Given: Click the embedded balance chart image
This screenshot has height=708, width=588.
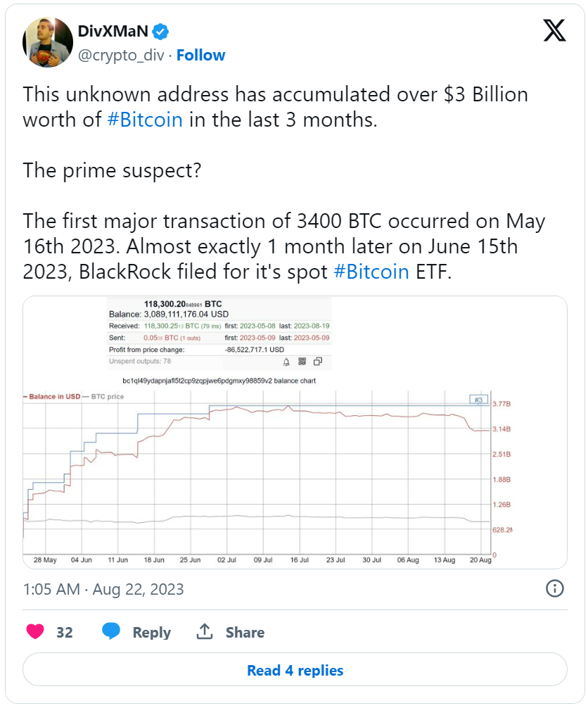Looking at the screenshot, I should 294,431.
